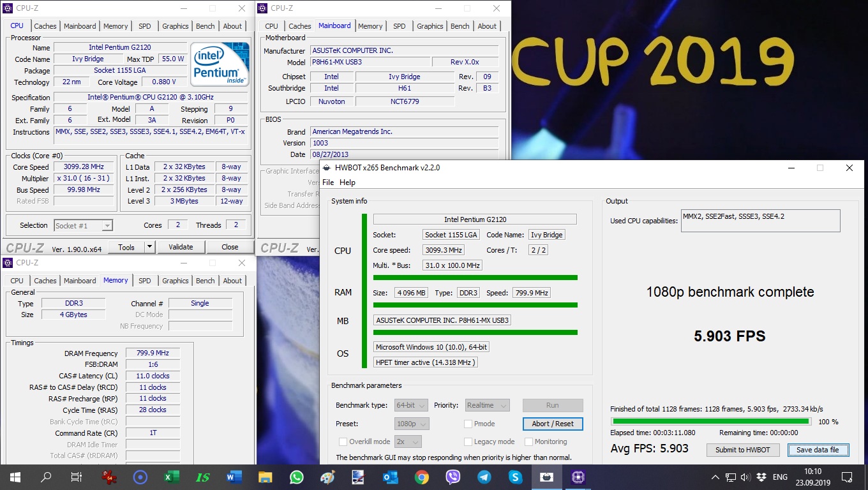Click the Used CPU capabilities text box
Viewport: 868px width, 490px height.
(x=761, y=221)
